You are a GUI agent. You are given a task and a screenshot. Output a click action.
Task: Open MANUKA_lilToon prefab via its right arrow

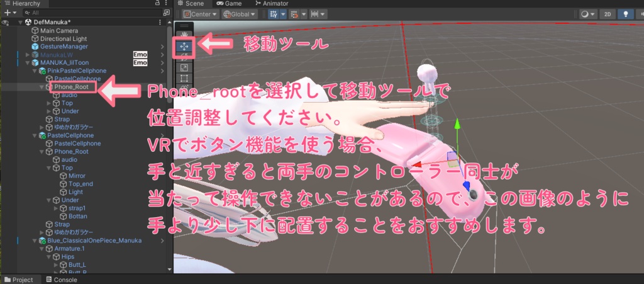click(163, 63)
